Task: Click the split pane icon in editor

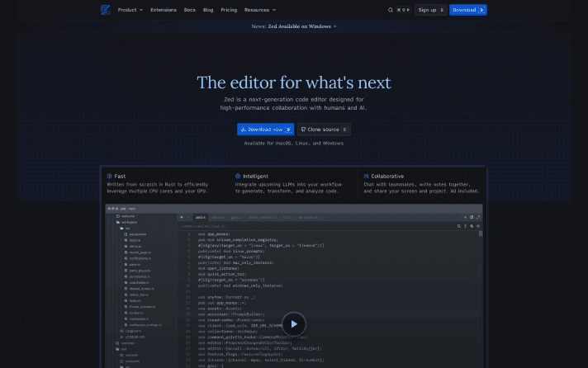Action: (472, 217)
